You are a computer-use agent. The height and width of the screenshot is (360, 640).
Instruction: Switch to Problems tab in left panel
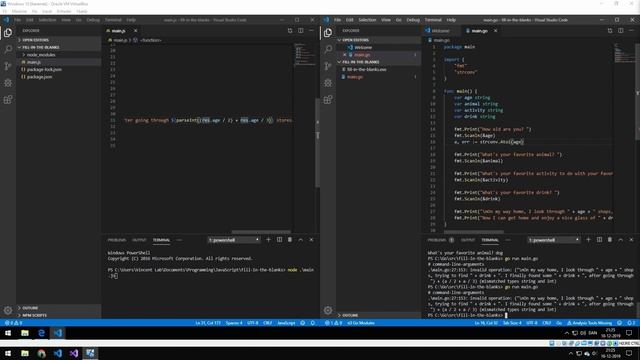coord(117,240)
